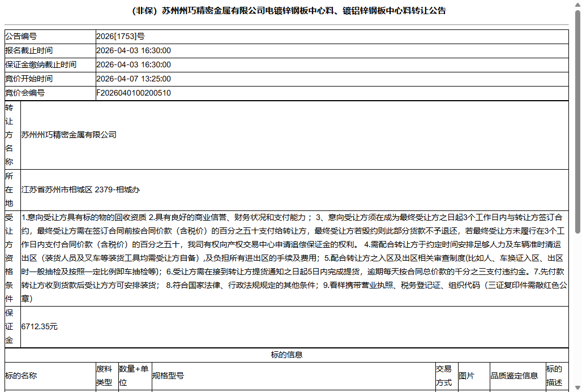Click the 图片 column header
Screen dimensions: 582x392
coord(474,376)
